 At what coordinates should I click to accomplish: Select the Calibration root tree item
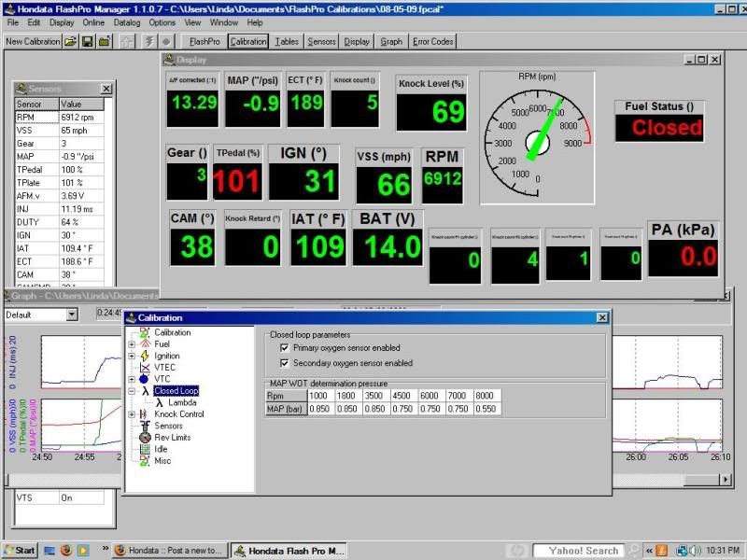[x=173, y=332]
